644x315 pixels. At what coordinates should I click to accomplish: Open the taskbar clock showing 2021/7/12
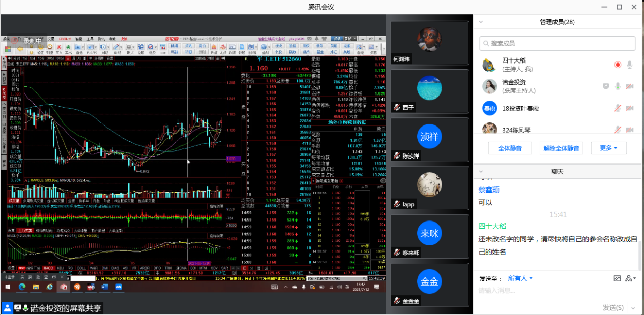pyautogui.click(x=361, y=287)
